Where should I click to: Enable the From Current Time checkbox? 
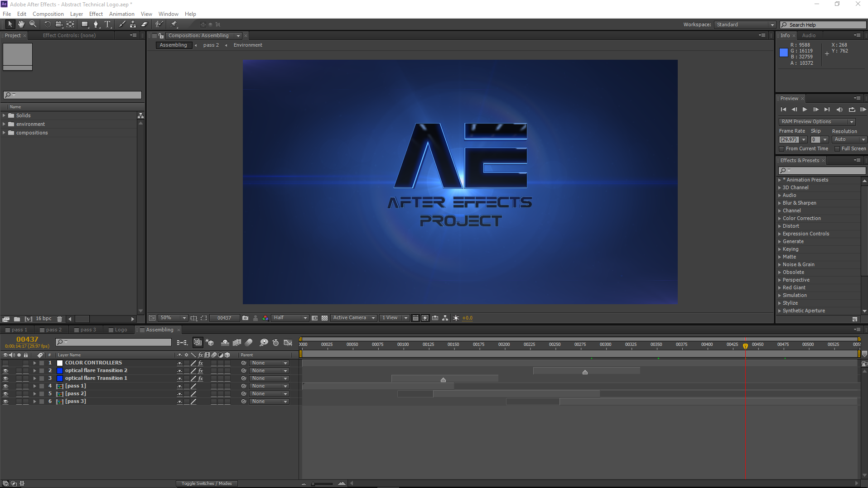point(781,149)
